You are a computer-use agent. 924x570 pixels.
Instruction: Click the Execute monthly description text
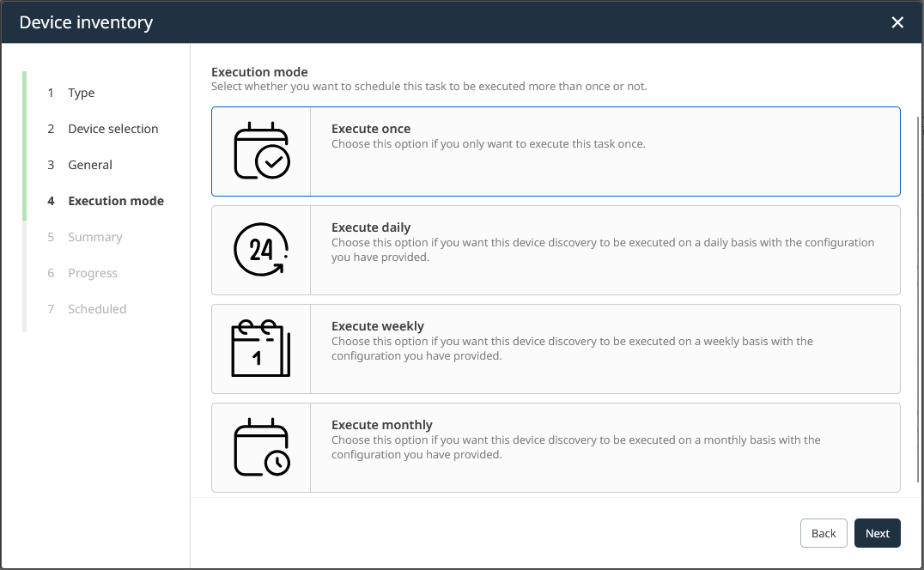click(x=575, y=447)
